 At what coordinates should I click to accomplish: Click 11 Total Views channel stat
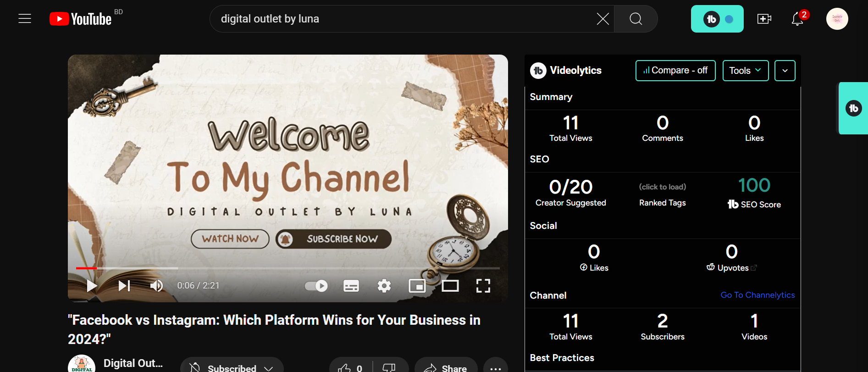pos(571,327)
